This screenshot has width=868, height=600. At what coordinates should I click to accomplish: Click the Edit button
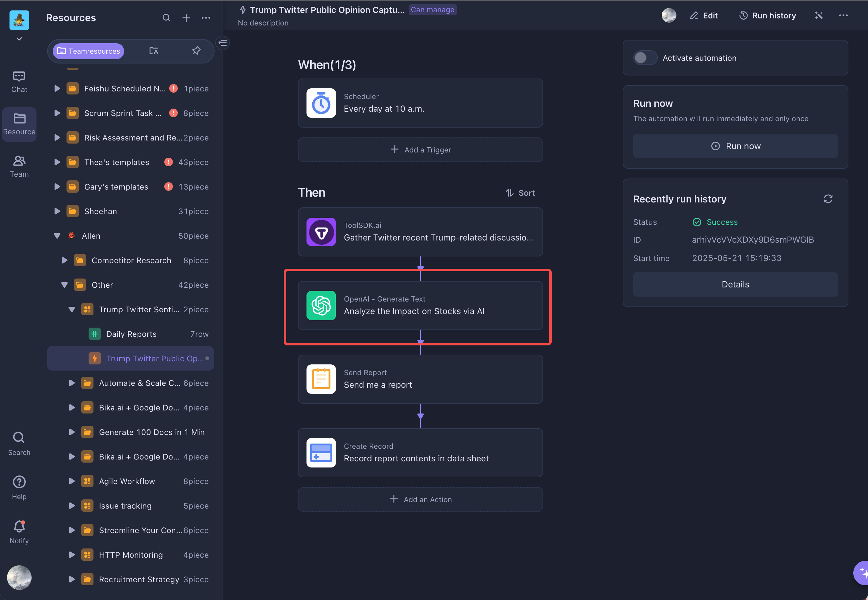[704, 15]
